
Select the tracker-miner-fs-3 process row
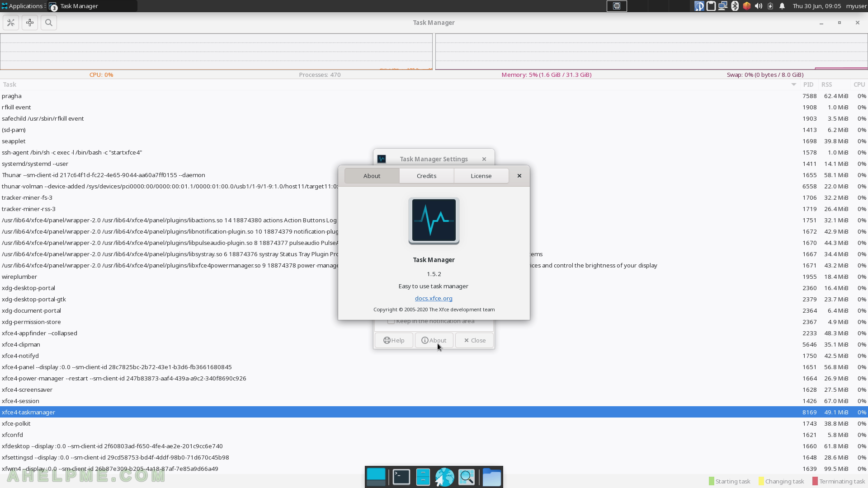(x=434, y=197)
